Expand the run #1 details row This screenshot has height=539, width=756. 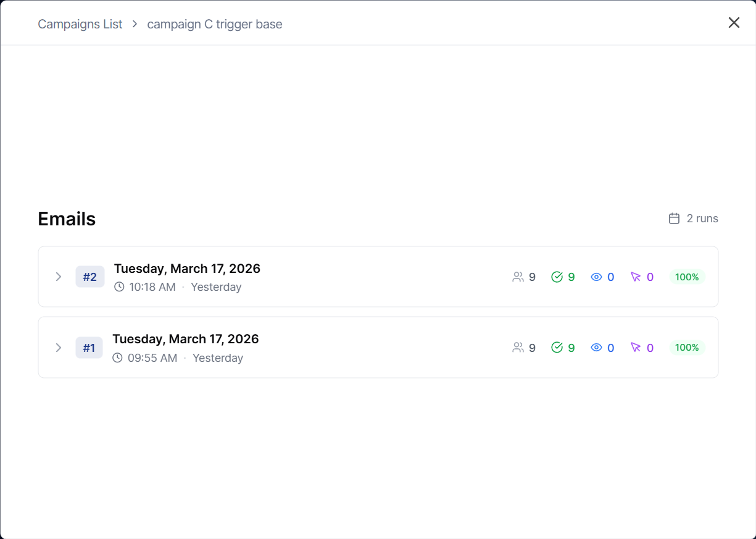pos(58,347)
